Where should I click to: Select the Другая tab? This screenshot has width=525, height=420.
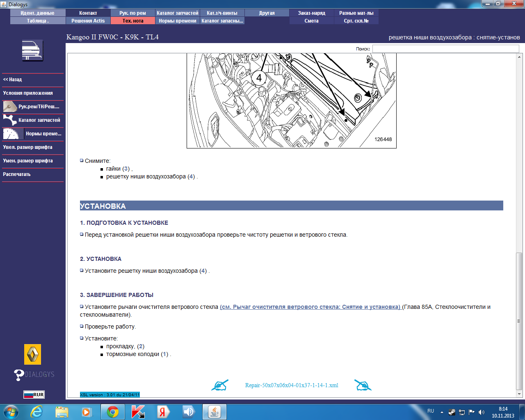click(x=267, y=13)
